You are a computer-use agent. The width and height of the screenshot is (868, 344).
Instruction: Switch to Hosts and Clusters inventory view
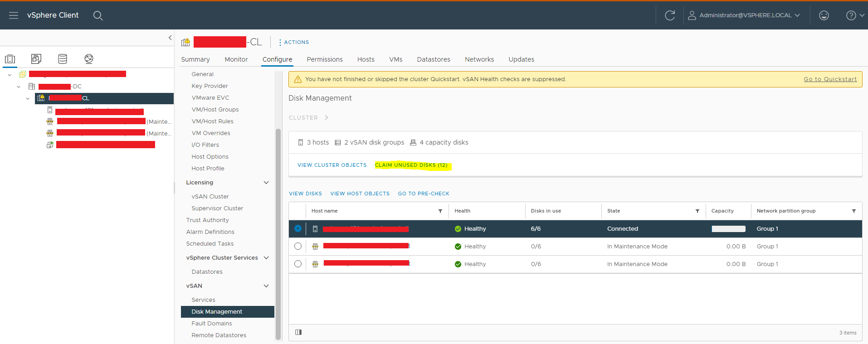pos(10,59)
